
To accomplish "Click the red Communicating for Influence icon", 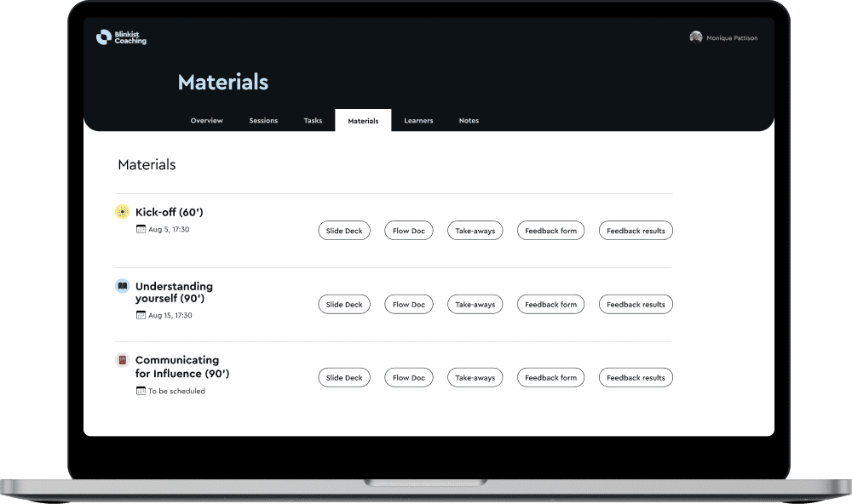I will [122, 360].
